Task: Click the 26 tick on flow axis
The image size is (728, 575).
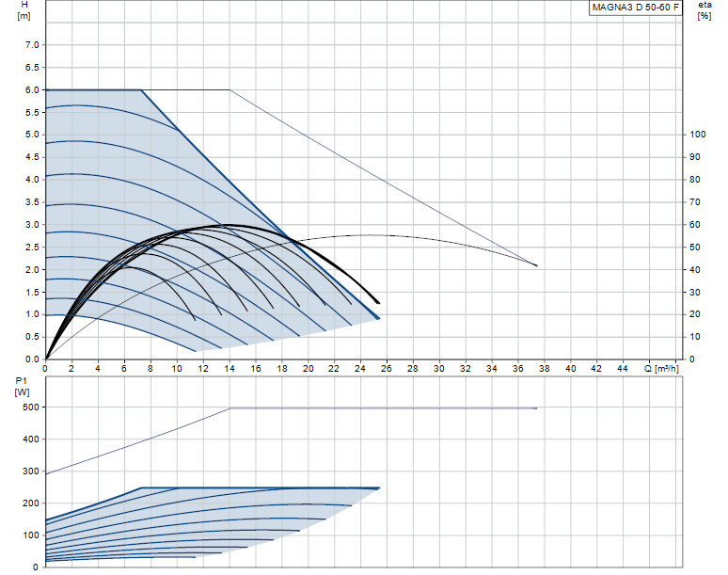Action: (387, 368)
